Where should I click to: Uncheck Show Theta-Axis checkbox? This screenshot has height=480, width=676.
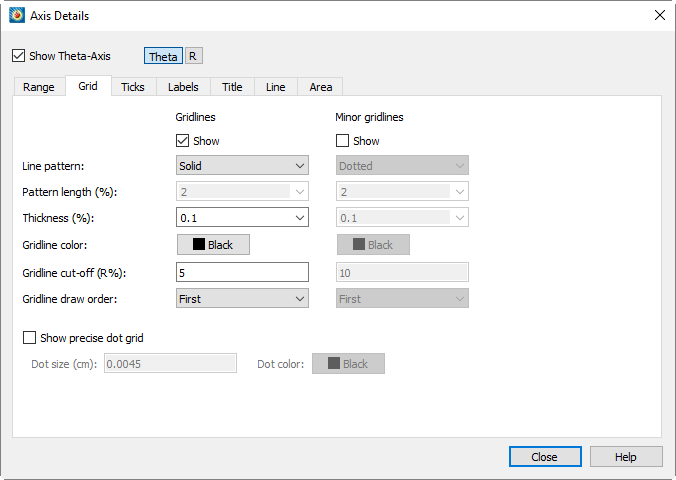coord(19,56)
